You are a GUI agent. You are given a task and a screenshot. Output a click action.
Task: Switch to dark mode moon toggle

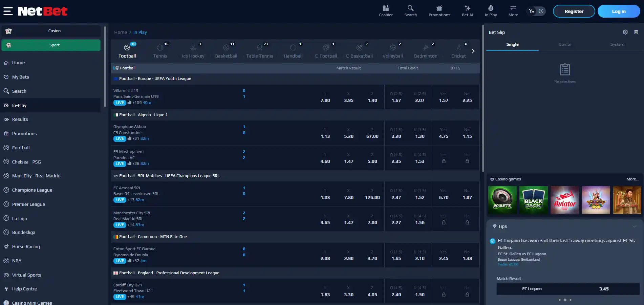click(x=532, y=11)
